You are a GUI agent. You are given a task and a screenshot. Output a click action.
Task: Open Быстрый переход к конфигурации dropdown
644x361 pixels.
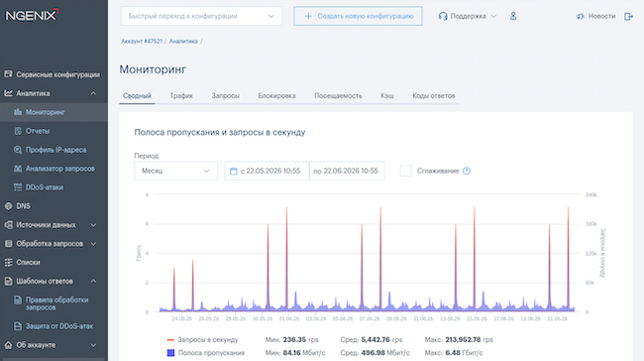(202, 16)
